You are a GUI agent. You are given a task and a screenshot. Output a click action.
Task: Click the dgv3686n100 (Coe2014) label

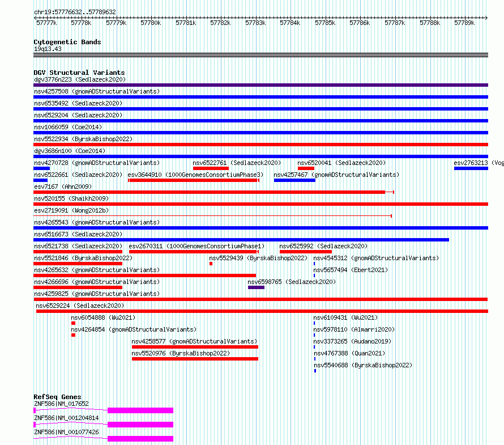point(70,151)
